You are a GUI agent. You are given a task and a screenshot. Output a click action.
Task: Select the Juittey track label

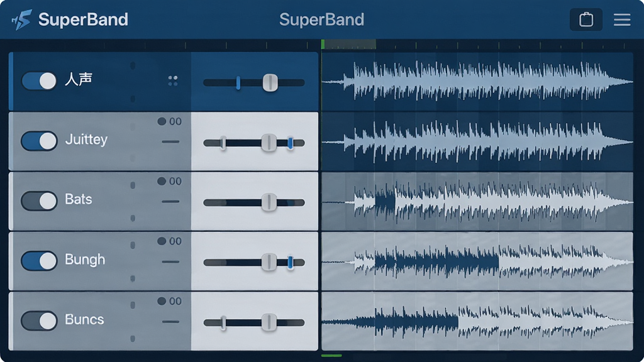[x=86, y=140]
